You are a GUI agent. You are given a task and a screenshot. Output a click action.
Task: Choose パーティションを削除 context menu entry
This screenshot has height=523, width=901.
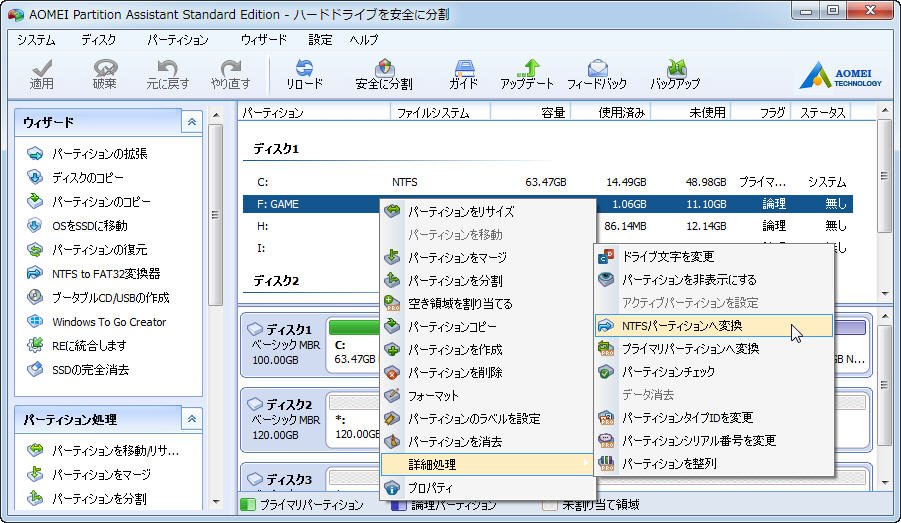point(488,372)
